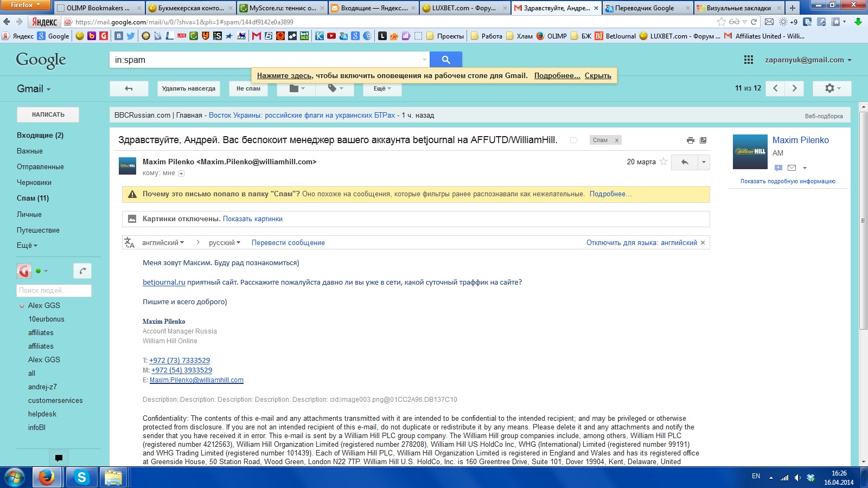The width and height of the screenshot is (868, 488).
Task: Open the email in a new window
Action: tap(703, 140)
